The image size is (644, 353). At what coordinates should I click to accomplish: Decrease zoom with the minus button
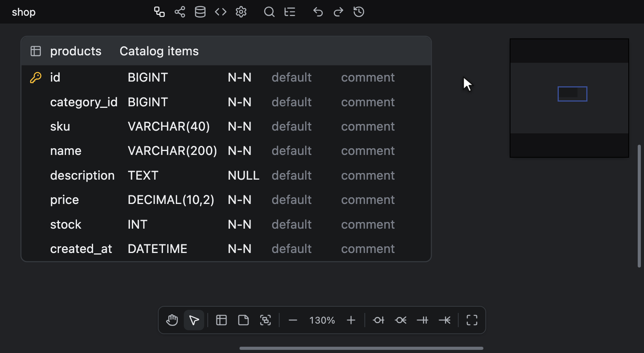pos(293,320)
